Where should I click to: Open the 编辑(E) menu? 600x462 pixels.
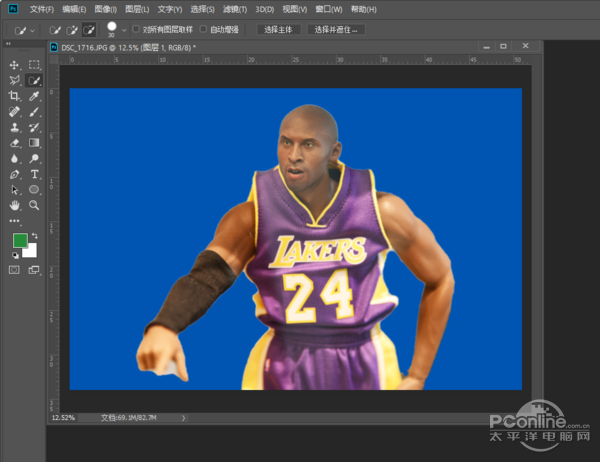click(74, 9)
